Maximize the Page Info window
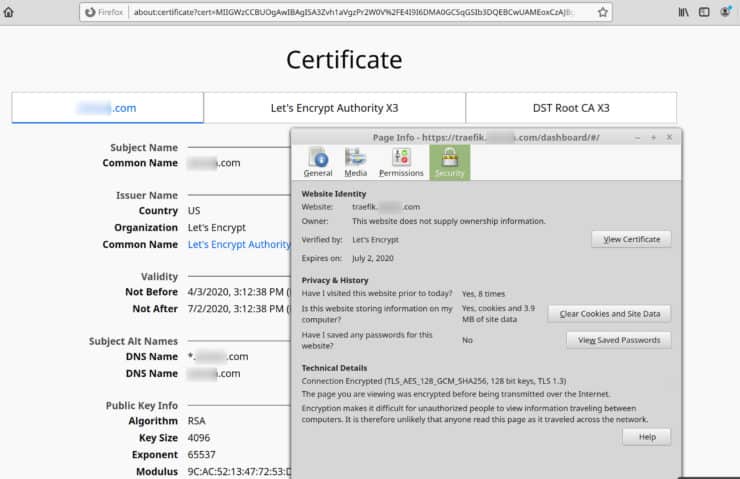This screenshot has height=479, width=740. [654, 137]
